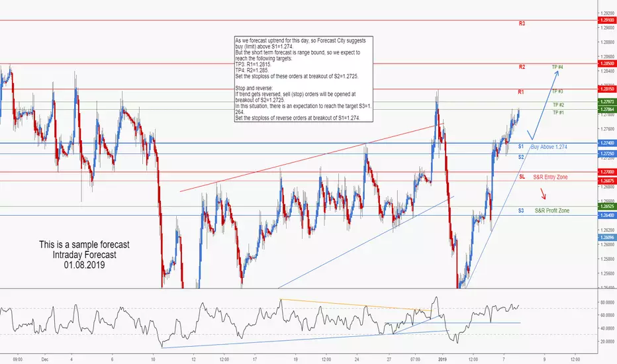Click the 1.28800 price axis label
This screenshot has height=364, width=617.
pos(608,42)
